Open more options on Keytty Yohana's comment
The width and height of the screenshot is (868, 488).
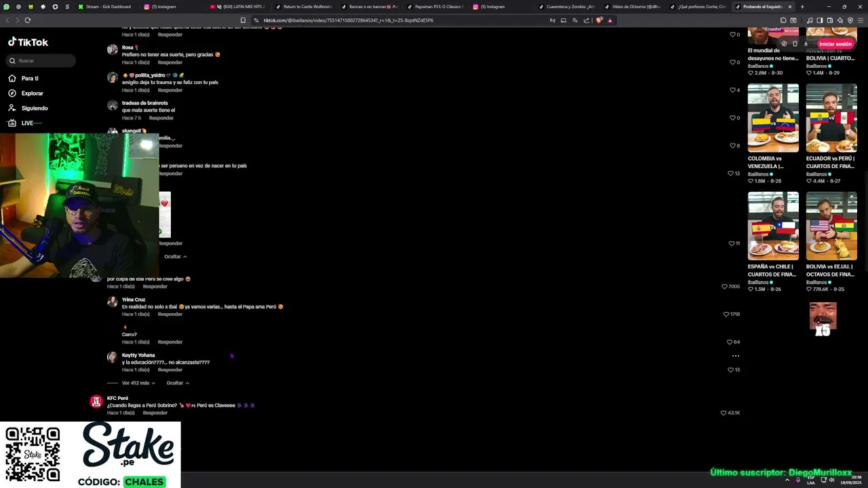point(735,355)
